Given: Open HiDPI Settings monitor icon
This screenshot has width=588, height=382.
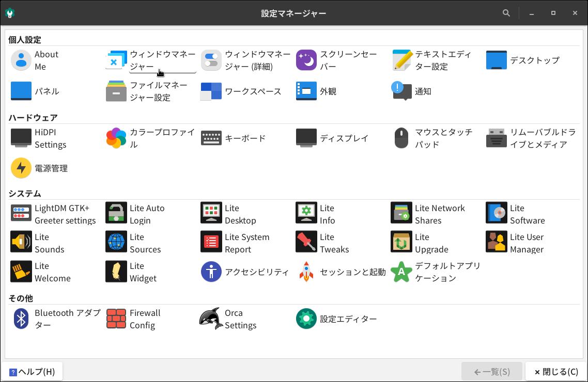Looking at the screenshot, I should click(x=21, y=138).
